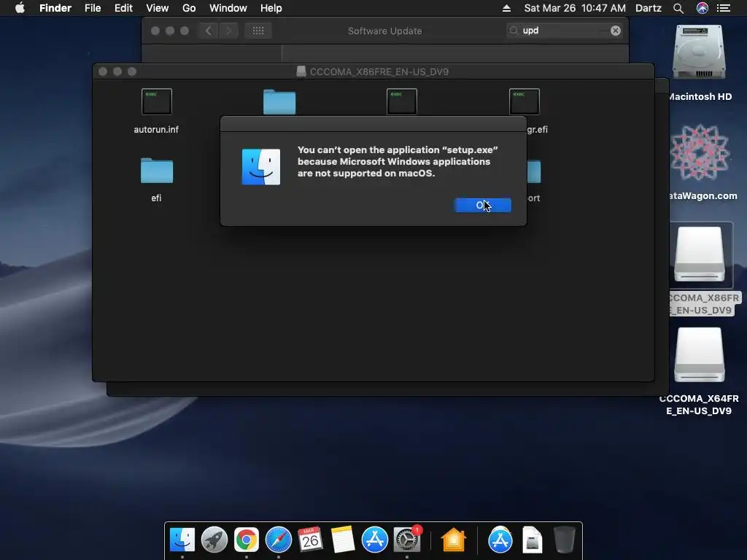
Task: Click OK in the setup.exe alert dialog
Action: tap(483, 205)
